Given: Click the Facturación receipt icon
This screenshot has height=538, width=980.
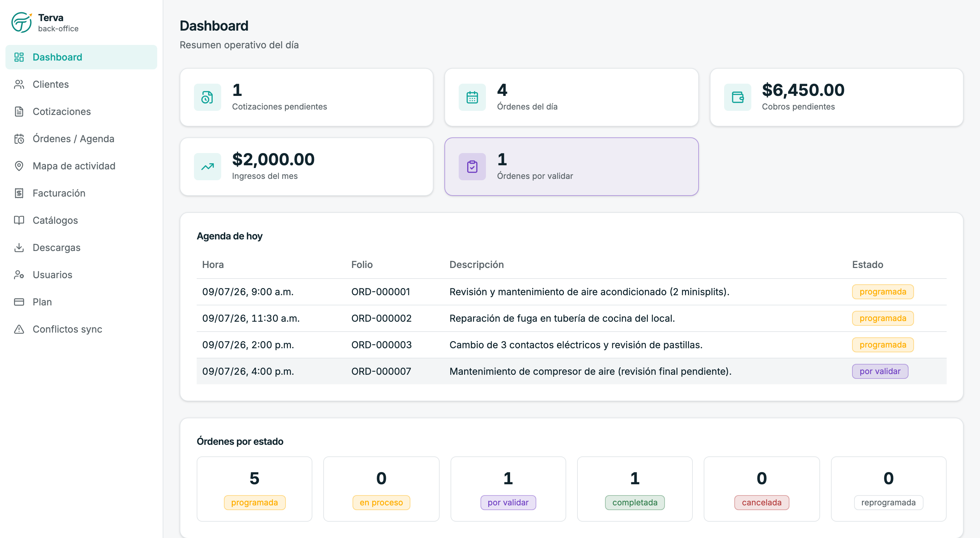Looking at the screenshot, I should [x=19, y=193].
